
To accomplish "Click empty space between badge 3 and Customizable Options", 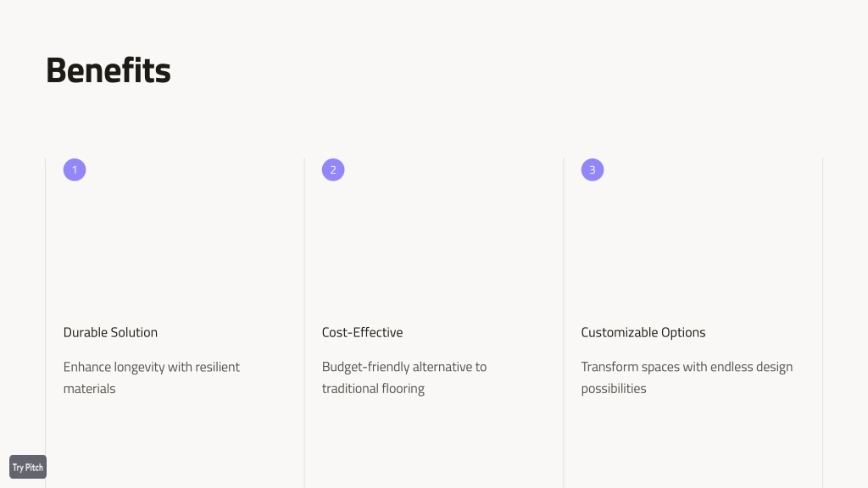I will tap(692, 252).
